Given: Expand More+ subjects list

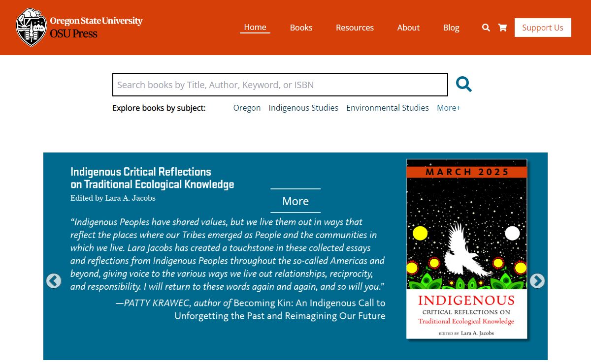Looking at the screenshot, I should 449,108.
